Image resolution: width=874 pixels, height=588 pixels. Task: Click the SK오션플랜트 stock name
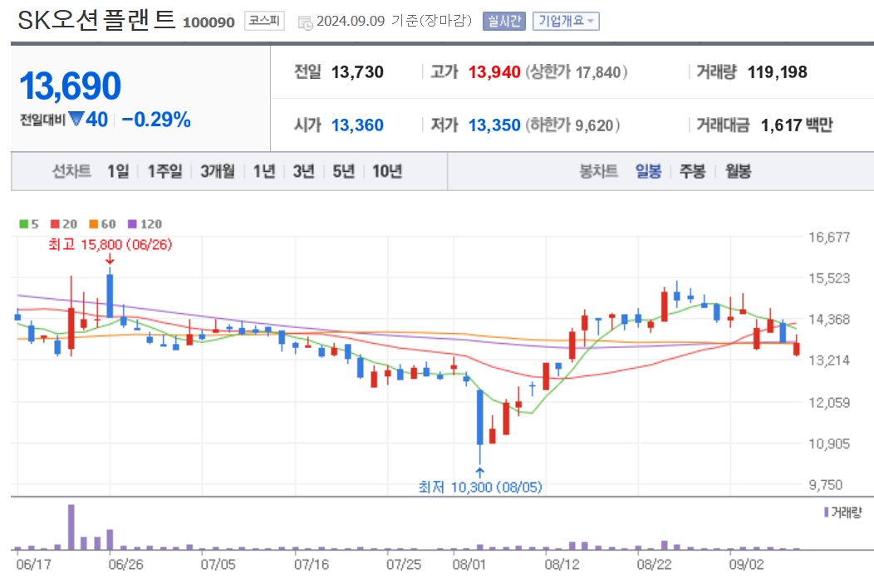[97, 20]
